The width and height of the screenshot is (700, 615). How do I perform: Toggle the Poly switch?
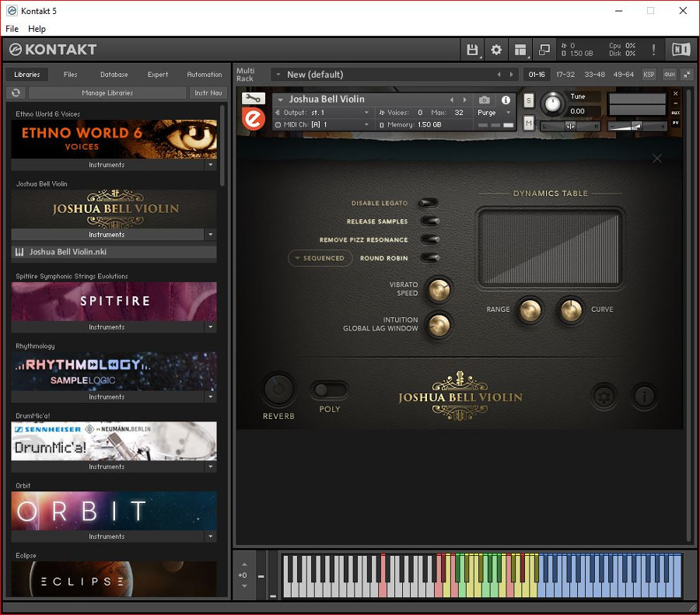tap(330, 390)
